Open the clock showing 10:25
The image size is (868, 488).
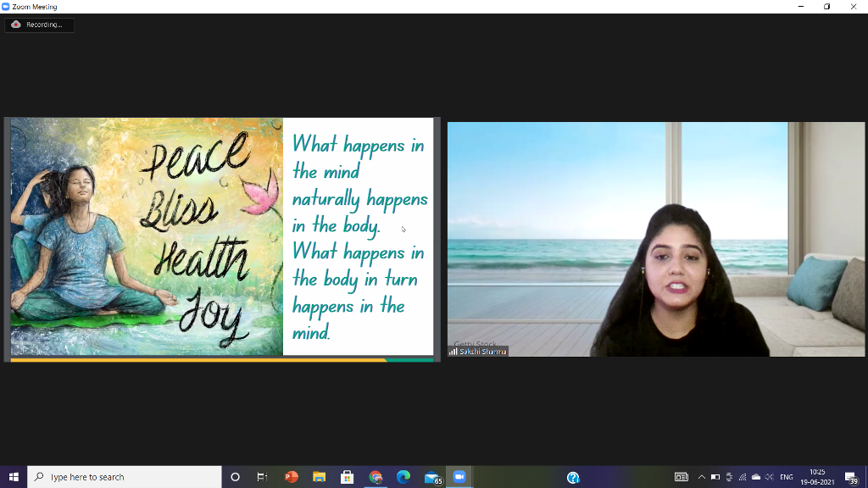pyautogui.click(x=818, y=477)
